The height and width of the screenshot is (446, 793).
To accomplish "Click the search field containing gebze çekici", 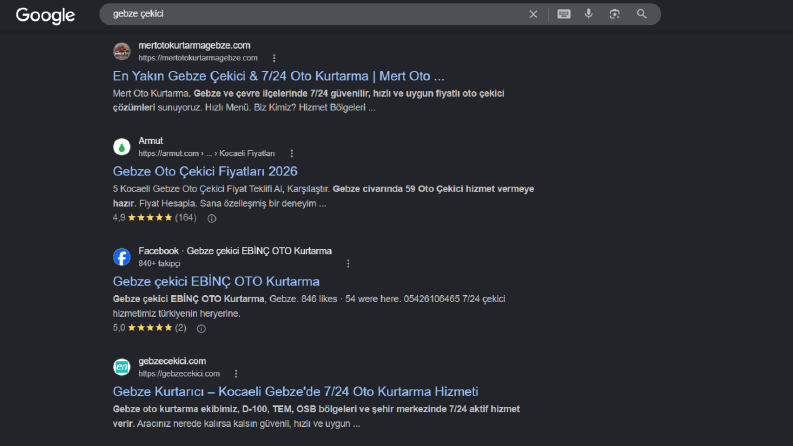I will (314, 14).
